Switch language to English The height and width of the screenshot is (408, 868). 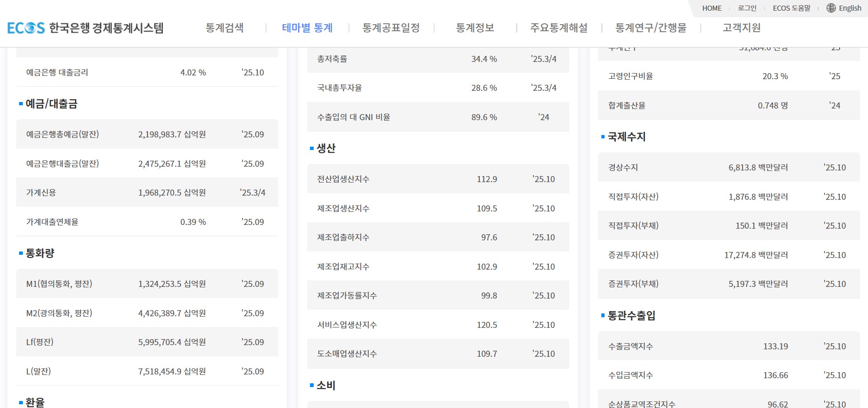(850, 8)
